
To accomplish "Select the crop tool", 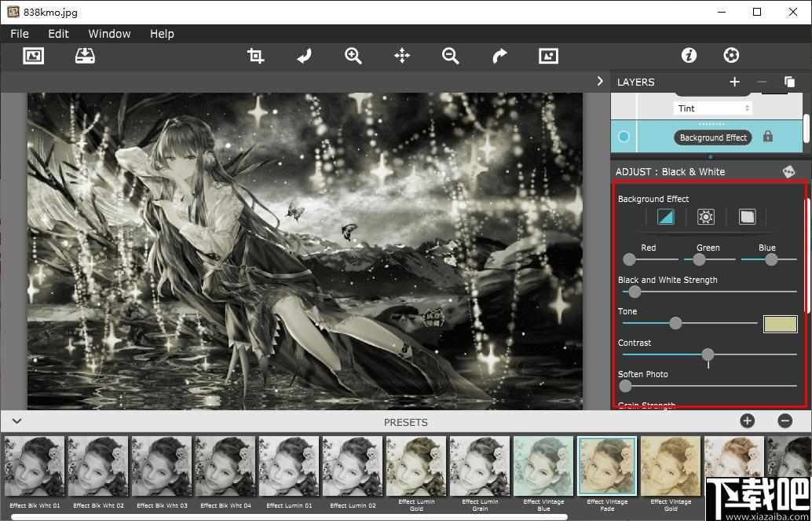I will (x=256, y=56).
